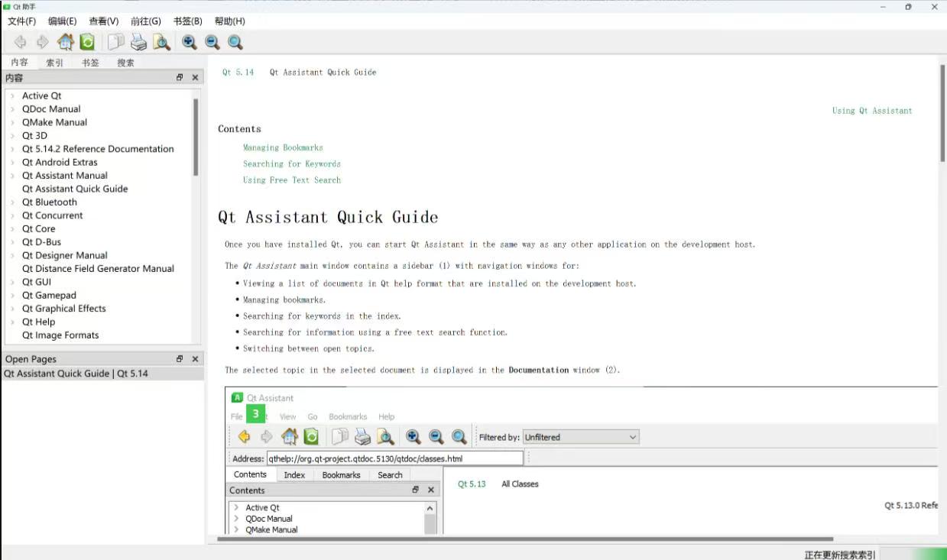This screenshot has height=560, width=947.
Task: Expand the Qt 3D node
Action: [x=13, y=135]
